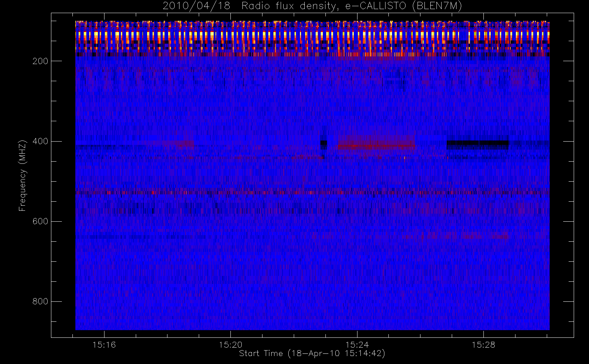Image resolution: width=589 pixels, height=364 pixels.
Task: Click the 'Frequency (MHZ)' axis label
Action: click(23, 175)
